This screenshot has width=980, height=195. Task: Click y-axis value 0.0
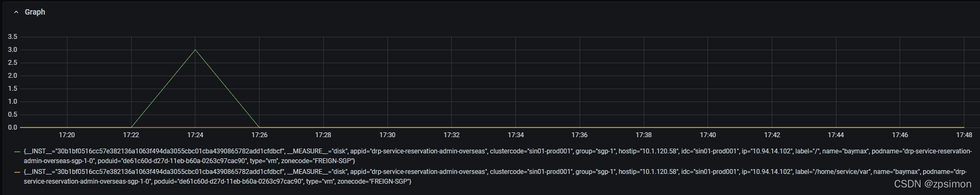click(x=12, y=127)
